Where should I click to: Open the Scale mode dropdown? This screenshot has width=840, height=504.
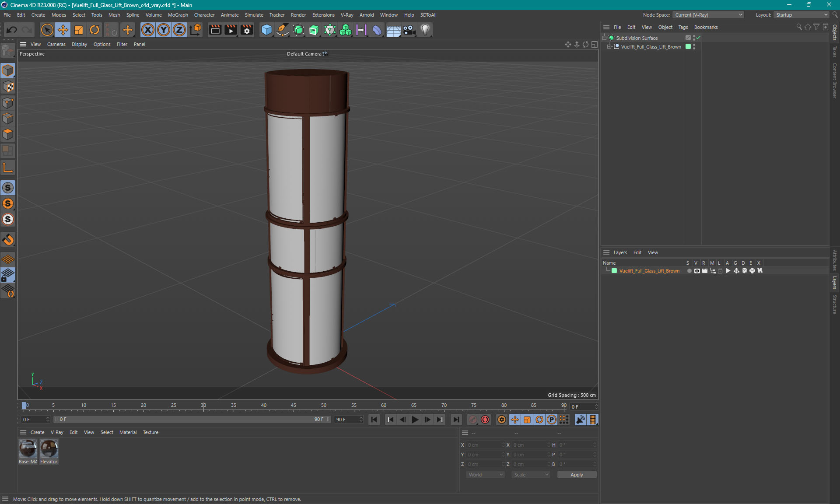(x=531, y=475)
